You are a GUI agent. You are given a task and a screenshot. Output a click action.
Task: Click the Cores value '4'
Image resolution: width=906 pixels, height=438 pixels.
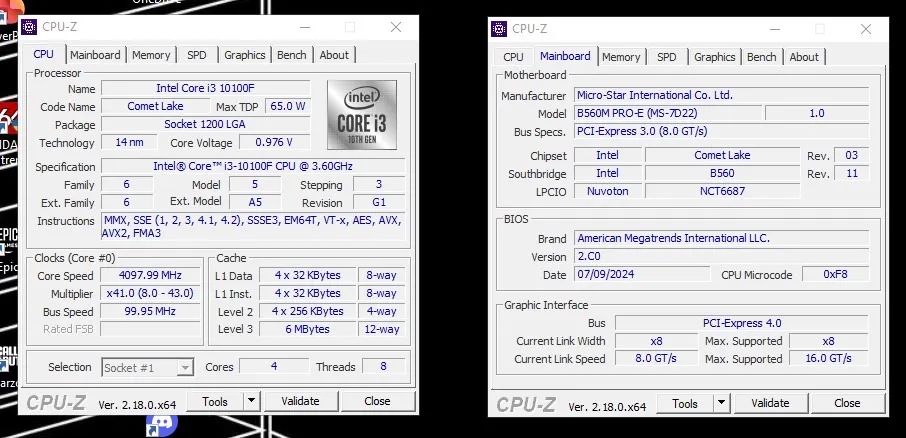coord(274,366)
